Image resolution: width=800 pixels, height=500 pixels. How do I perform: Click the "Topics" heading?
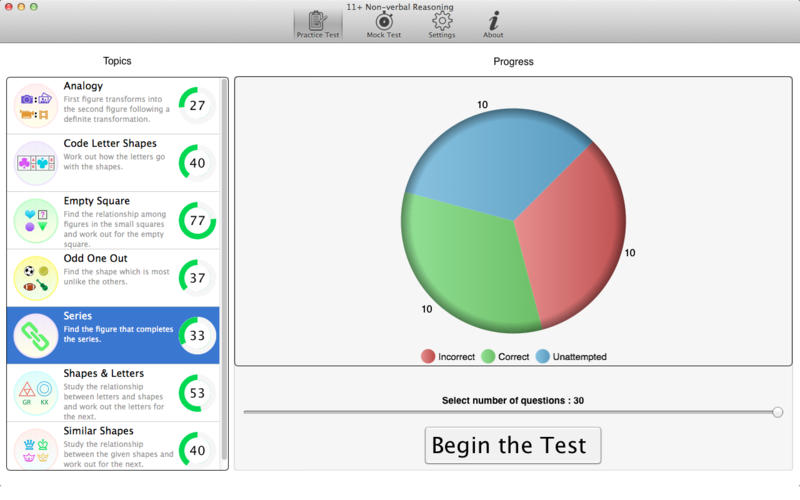coord(117,61)
